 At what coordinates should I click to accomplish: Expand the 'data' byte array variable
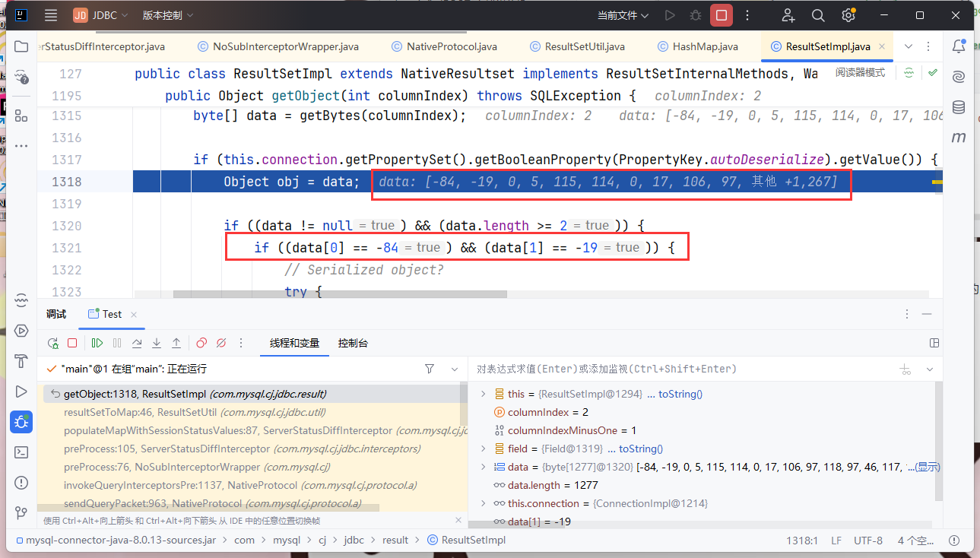click(x=483, y=467)
